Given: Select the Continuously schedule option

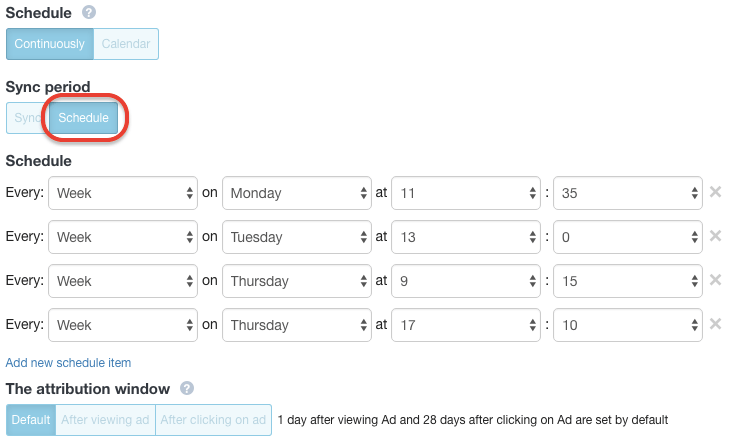Looking at the screenshot, I should pyautogui.click(x=50, y=44).
